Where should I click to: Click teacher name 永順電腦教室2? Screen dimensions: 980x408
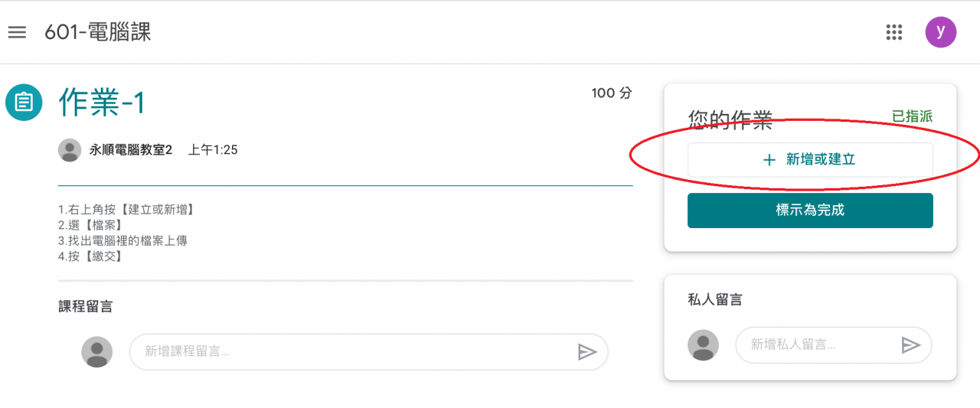(131, 150)
